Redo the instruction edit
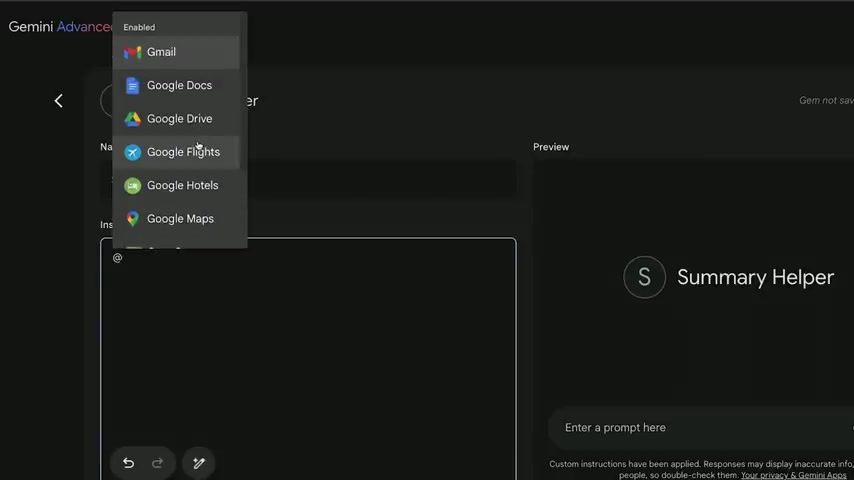The image size is (854, 480). point(157,463)
